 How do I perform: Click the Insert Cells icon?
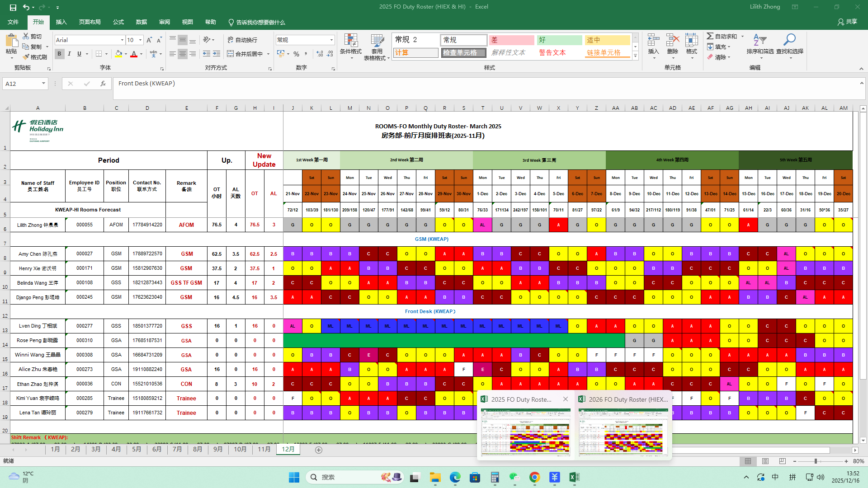[x=653, y=41]
